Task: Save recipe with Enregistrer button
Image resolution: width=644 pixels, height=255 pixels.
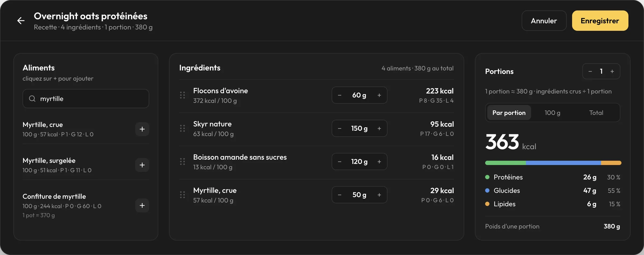Action: [600, 21]
